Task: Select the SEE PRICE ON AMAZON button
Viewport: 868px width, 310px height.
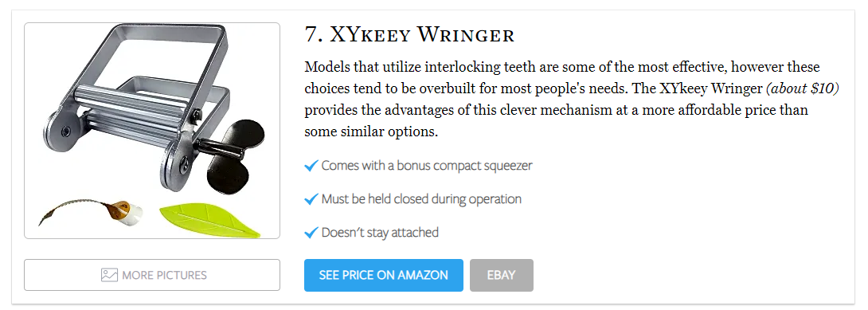Action: point(384,275)
